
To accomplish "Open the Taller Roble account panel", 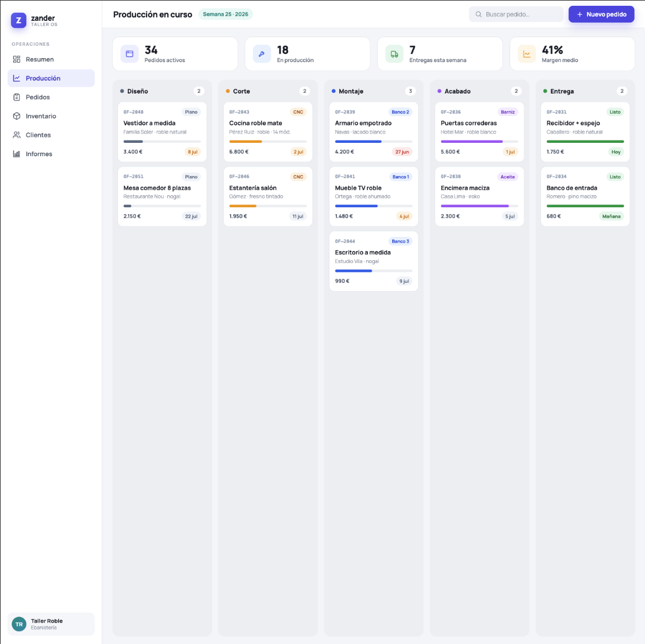I will 51,624.
